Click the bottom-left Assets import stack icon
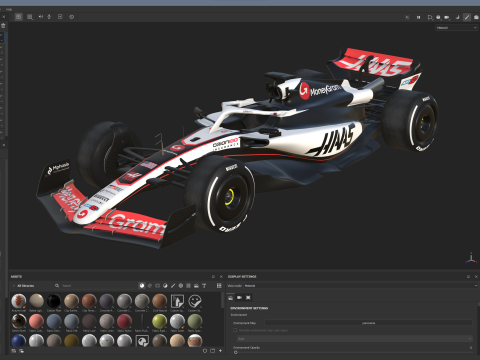480x360 pixels. [14, 351]
